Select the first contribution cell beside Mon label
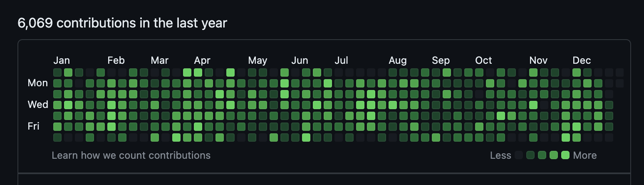The image size is (644, 185). tap(57, 83)
